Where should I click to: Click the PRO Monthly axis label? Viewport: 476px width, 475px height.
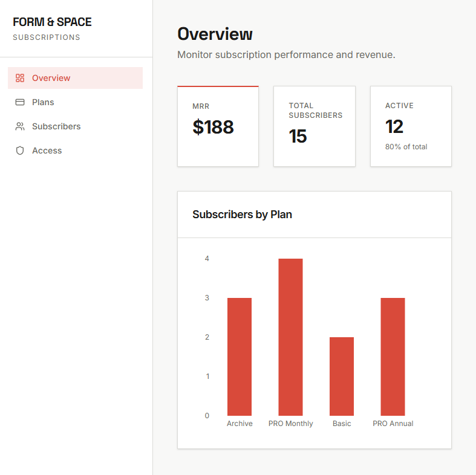[x=291, y=424]
